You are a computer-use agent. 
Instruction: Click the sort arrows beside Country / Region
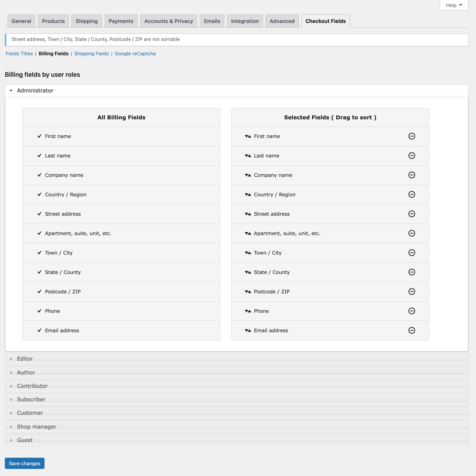click(x=248, y=194)
